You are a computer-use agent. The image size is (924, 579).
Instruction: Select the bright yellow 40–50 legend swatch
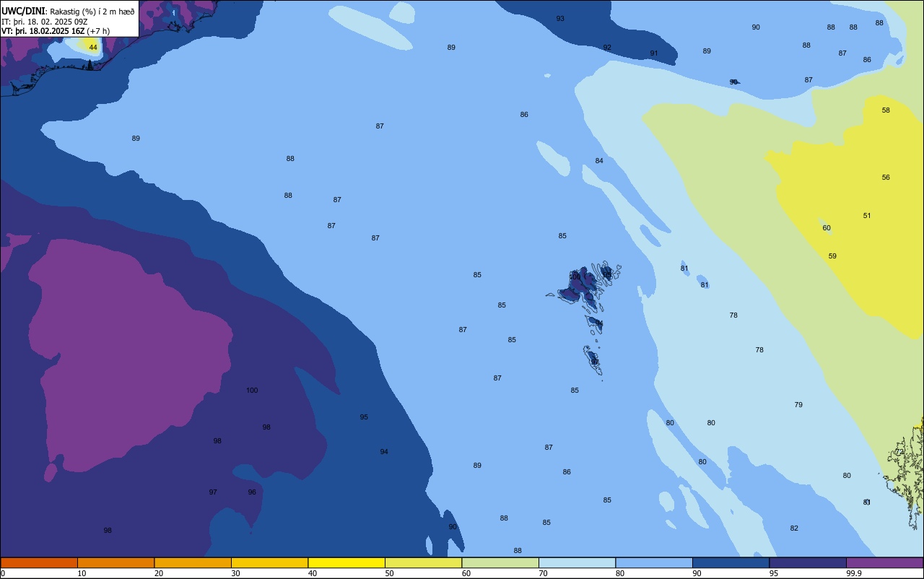(x=346, y=562)
